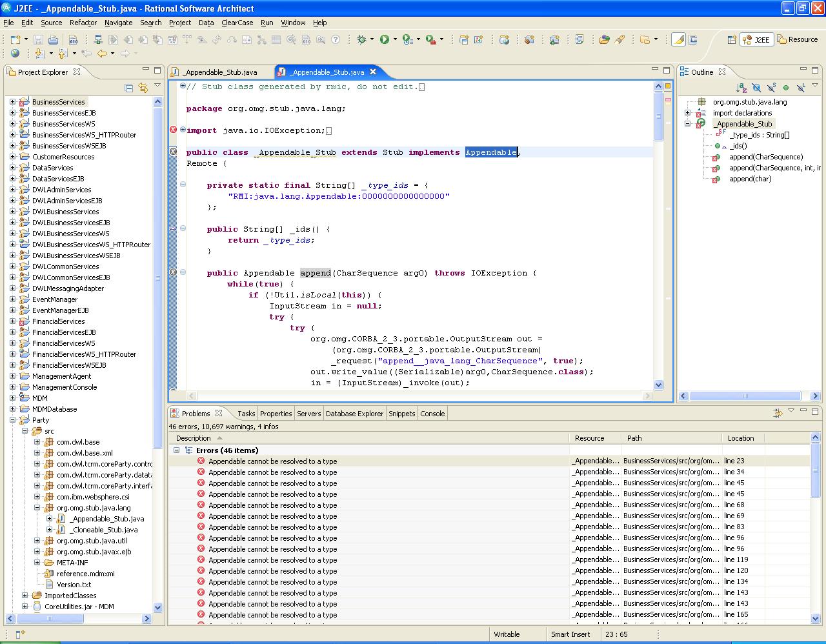
Task: Click the globe web browser icon
Action: pos(15,54)
